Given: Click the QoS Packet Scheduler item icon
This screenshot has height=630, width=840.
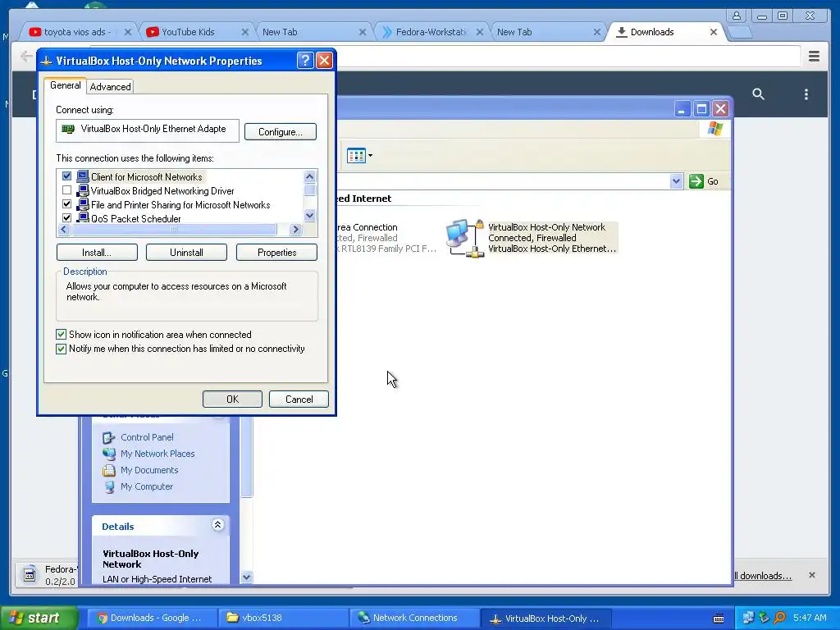Looking at the screenshot, I should (x=83, y=217).
